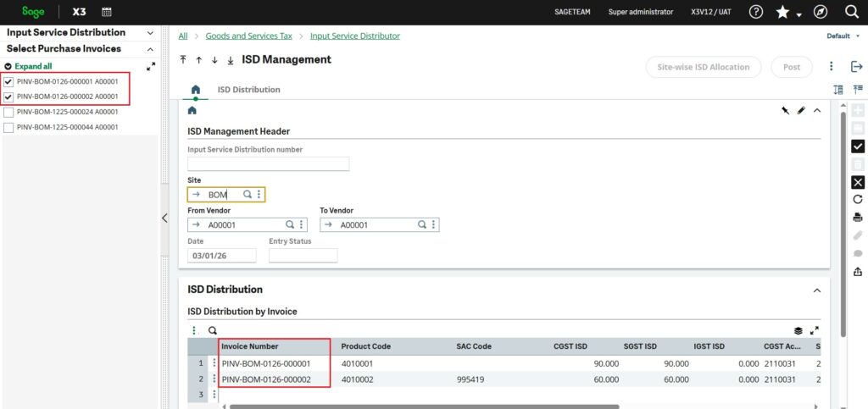
Task: Click the Site field lookup magnifier
Action: (248, 195)
